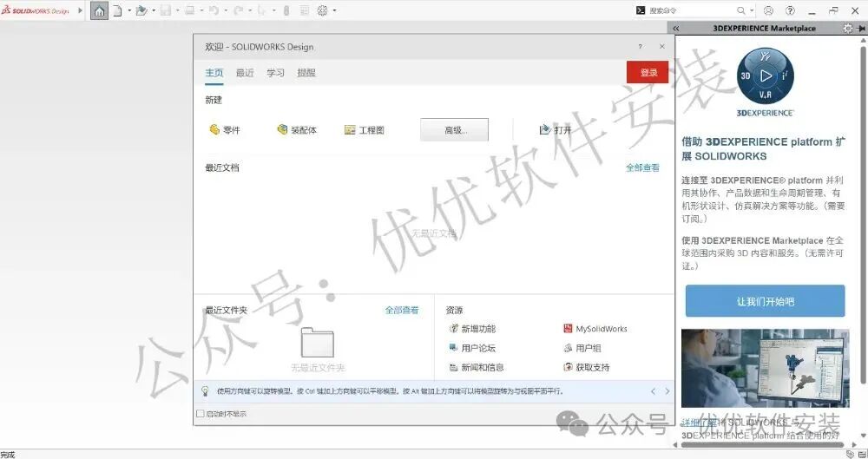
Task: Expand the Options gear dropdown arrow
Action: click(334, 10)
